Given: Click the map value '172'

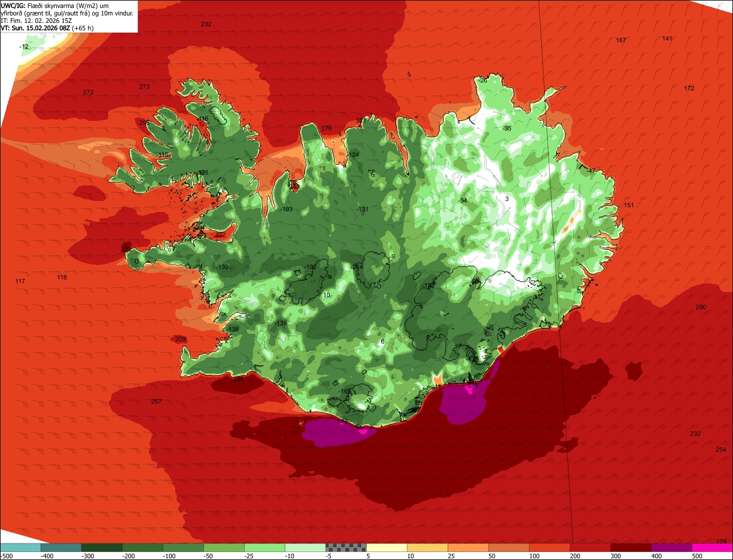Looking at the screenshot, I should (x=689, y=89).
